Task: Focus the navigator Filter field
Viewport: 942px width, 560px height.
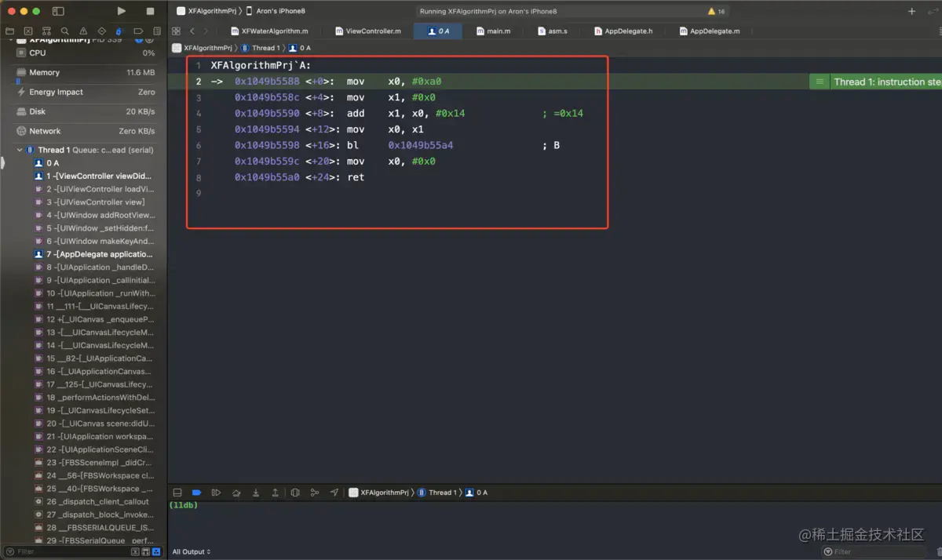Action: 82,551
